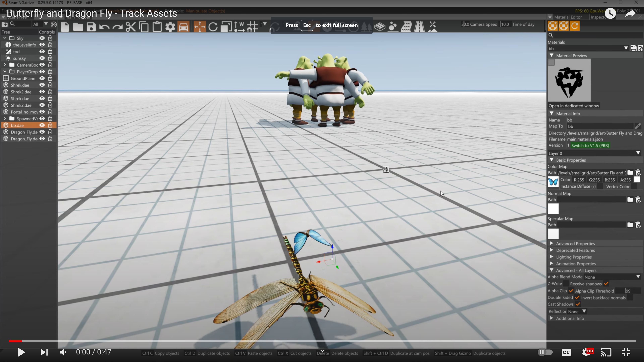Viewport: 644px width, 362px height.
Task: Open the river editor icon
Action: (406, 27)
